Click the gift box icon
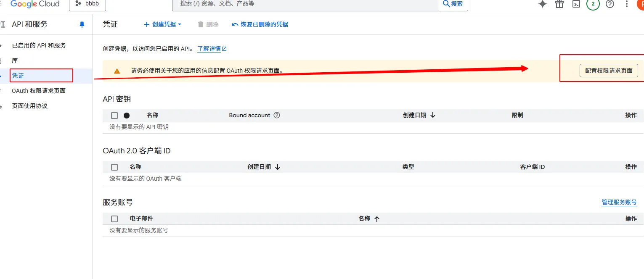Image resolution: width=644 pixels, height=279 pixels. click(x=559, y=4)
